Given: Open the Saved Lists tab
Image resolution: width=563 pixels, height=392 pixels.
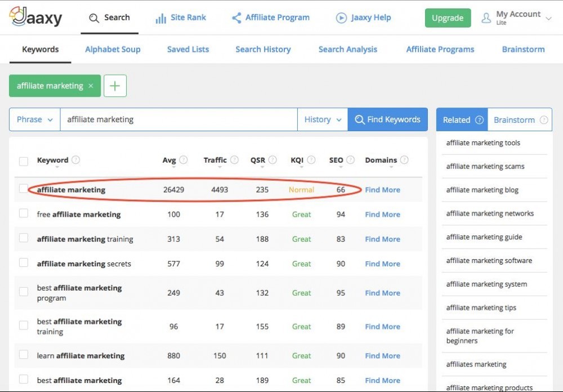Looking at the screenshot, I should tap(188, 50).
